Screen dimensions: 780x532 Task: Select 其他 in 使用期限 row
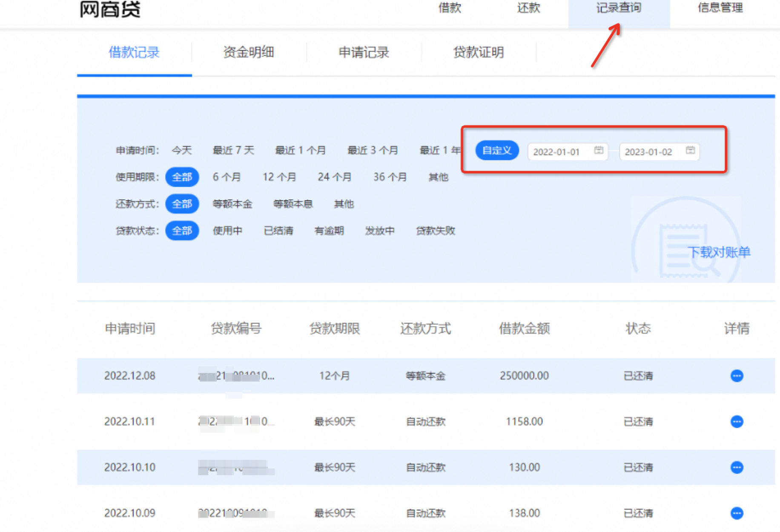(438, 177)
